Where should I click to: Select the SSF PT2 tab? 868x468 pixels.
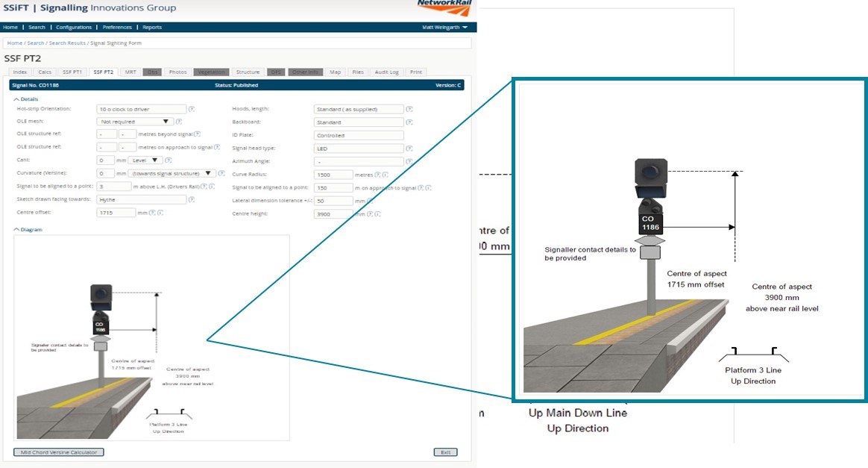pos(104,72)
